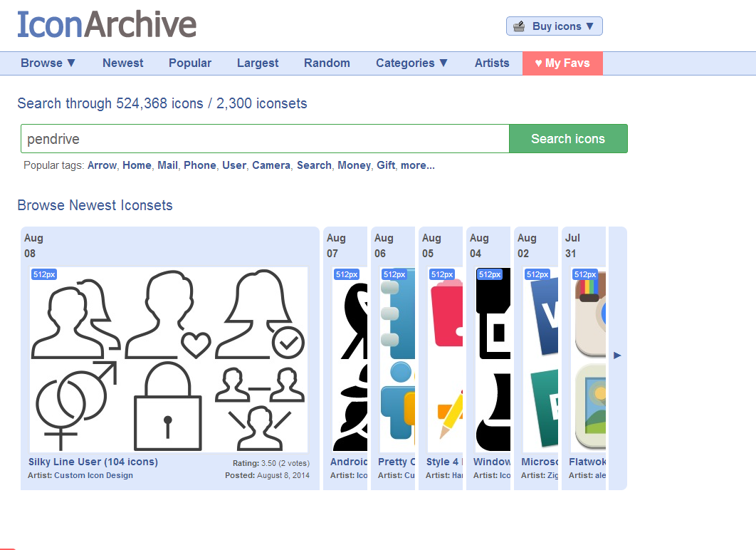The height and width of the screenshot is (550, 756).
Task: Open the more... popular tags link
Action: (417, 165)
